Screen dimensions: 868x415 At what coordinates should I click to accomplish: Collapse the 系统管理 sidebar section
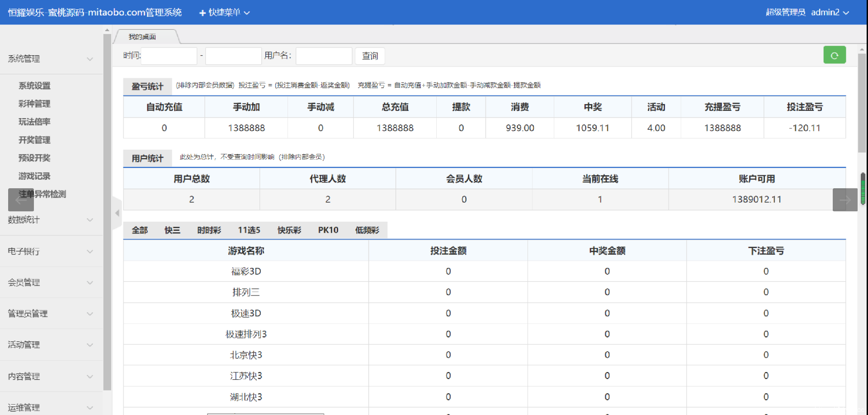[51, 59]
